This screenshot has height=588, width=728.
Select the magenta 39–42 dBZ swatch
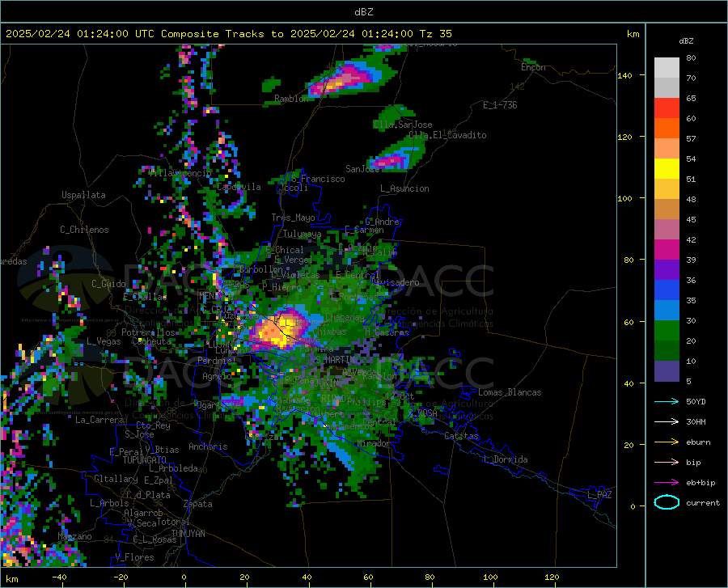click(667, 250)
